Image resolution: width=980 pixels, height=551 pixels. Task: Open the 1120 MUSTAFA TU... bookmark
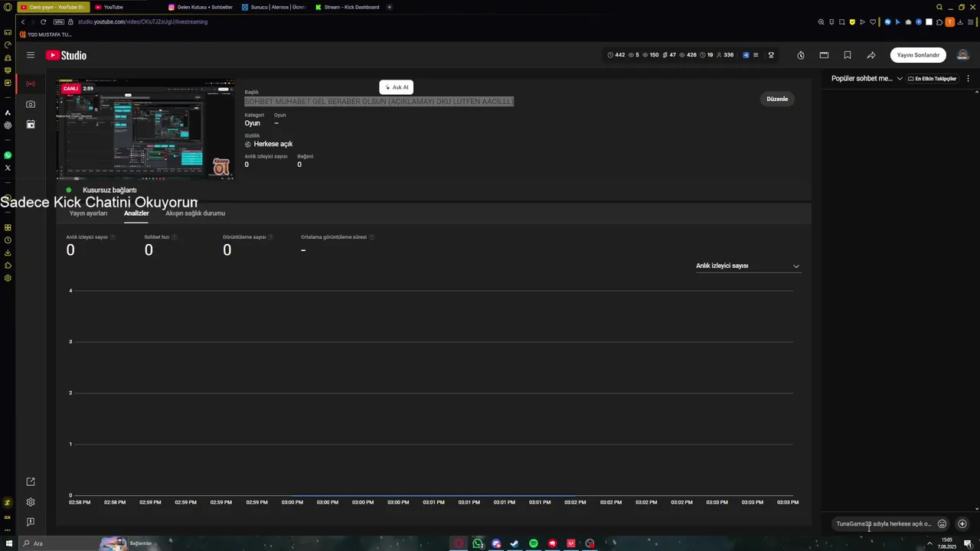(46, 34)
